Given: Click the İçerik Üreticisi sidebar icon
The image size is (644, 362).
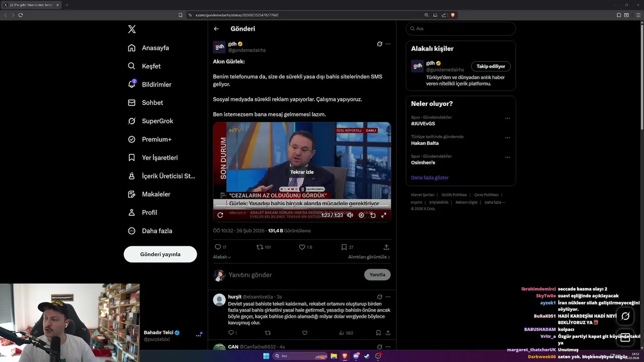Looking at the screenshot, I should click(132, 176).
